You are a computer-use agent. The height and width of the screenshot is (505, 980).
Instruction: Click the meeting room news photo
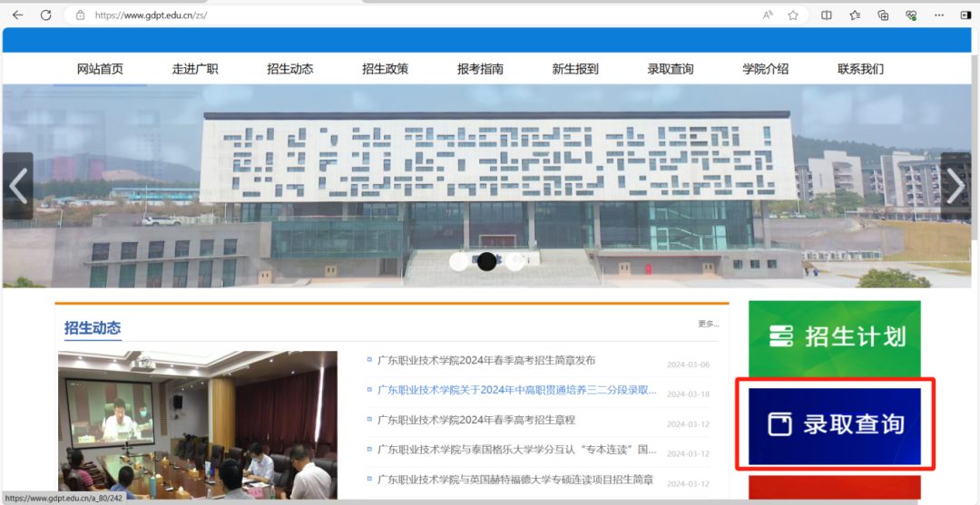pos(198,425)
